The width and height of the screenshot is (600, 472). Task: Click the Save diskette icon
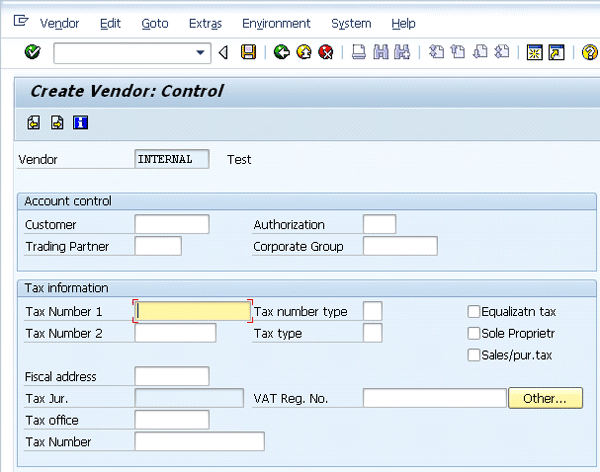(x=249, y=52)
